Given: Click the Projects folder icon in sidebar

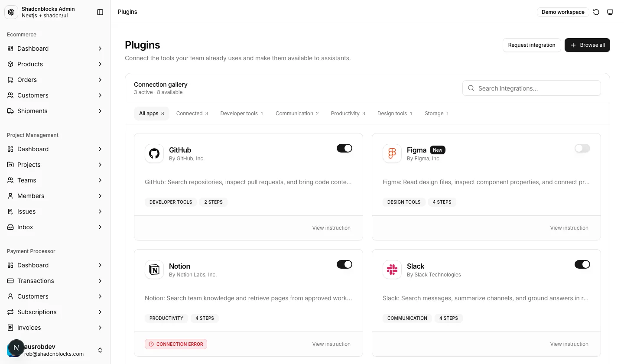Looking at the screenshot, I should (10, 165).
